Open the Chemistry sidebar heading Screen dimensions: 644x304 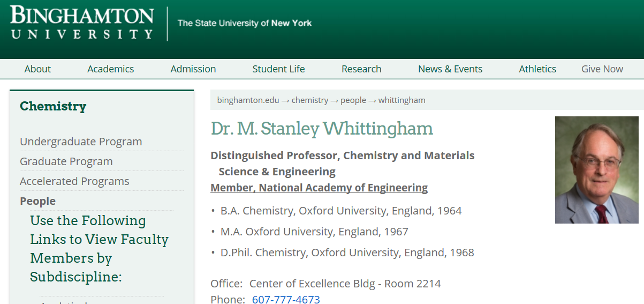[x=53, y=106]
